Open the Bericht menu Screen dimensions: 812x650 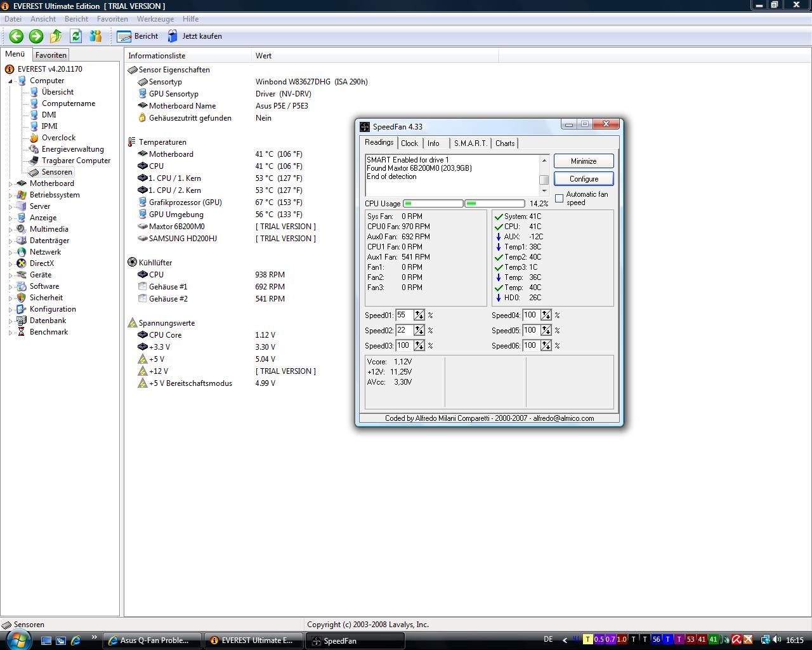coord(76,19)
